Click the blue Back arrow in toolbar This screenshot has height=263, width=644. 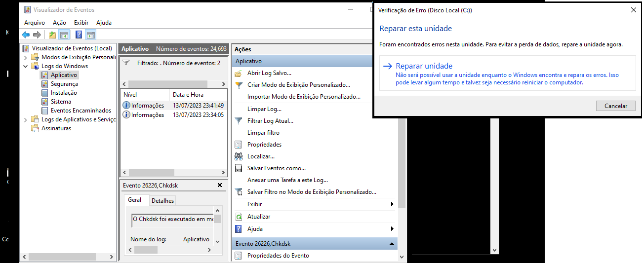point(26,35)
